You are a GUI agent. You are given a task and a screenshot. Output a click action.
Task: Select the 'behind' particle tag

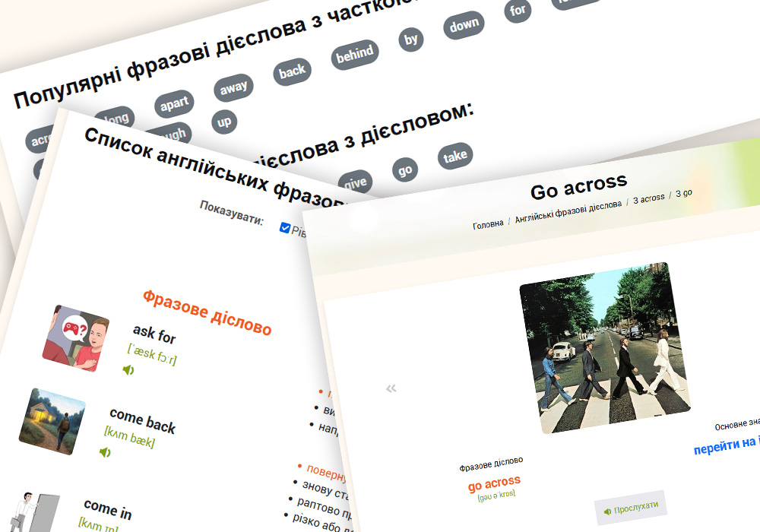click(x=355, y=54)
